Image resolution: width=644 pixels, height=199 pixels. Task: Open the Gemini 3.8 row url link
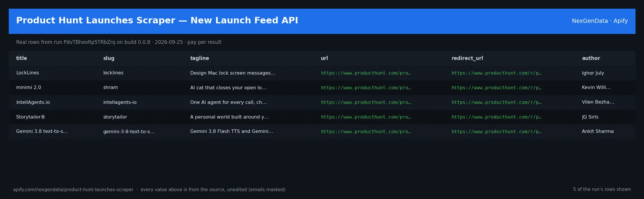pyautogui.click(x=366, y=132)
